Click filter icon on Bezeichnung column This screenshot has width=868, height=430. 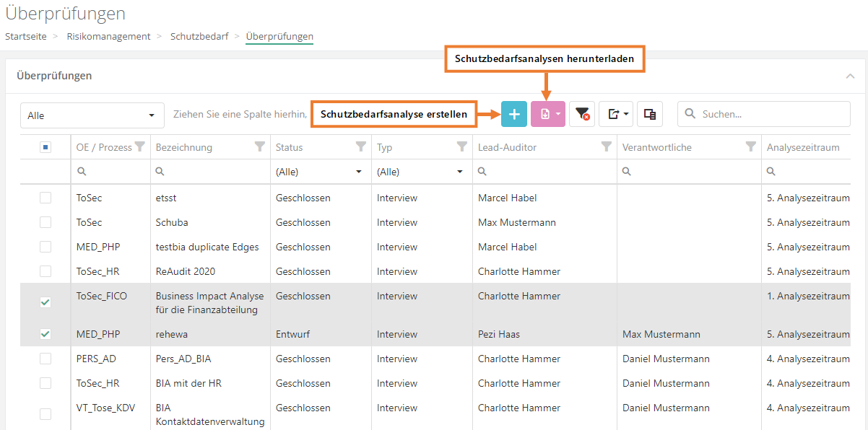(260, 147)
